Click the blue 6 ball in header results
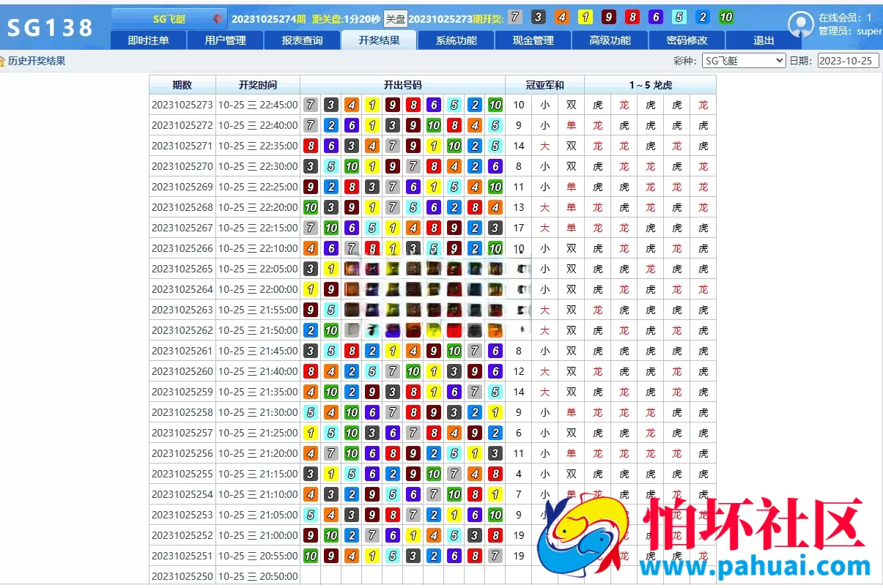883x588 pixels. (656, 18)
